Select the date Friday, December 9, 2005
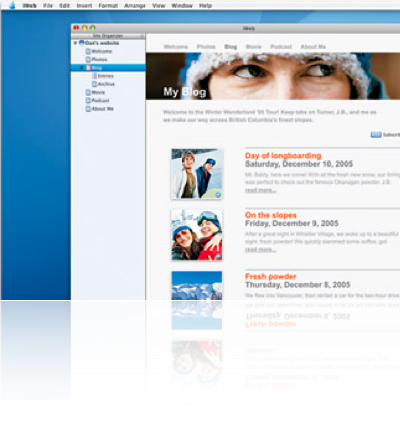Image resolution: width=400 pixels, height=421 pixels. pyautogui.click(x=292, y=223)
